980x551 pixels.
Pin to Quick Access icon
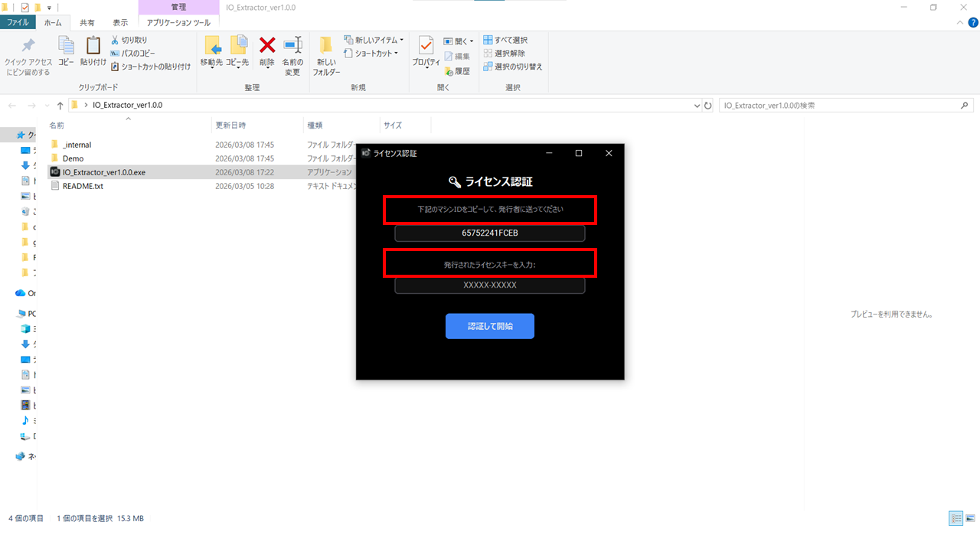pos(28,47)
